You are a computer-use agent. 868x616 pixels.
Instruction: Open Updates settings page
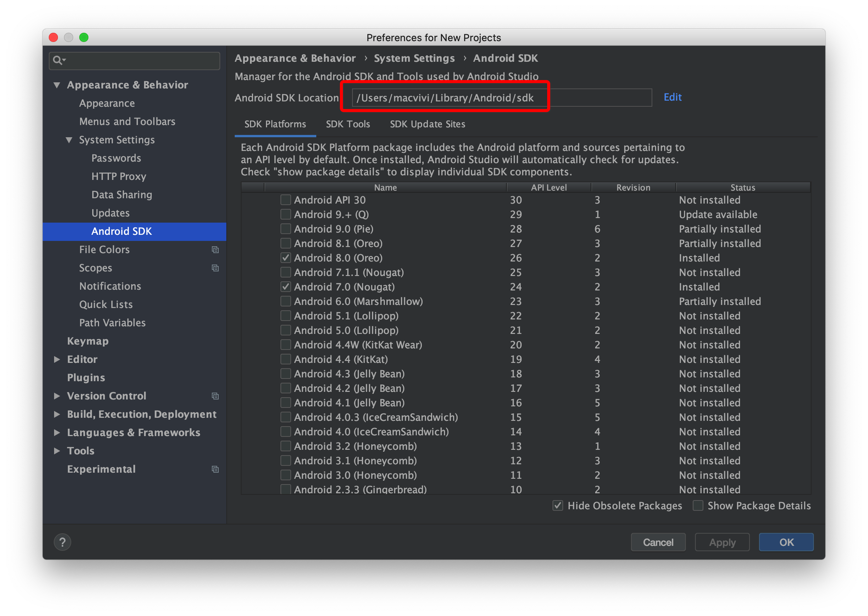111,213
